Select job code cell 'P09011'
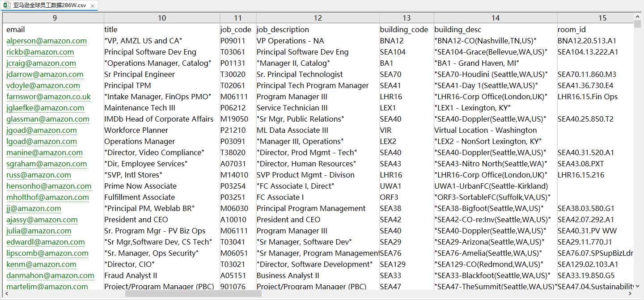Image resolution: width=644 pixels, height=300 pixels. [238, 41]
